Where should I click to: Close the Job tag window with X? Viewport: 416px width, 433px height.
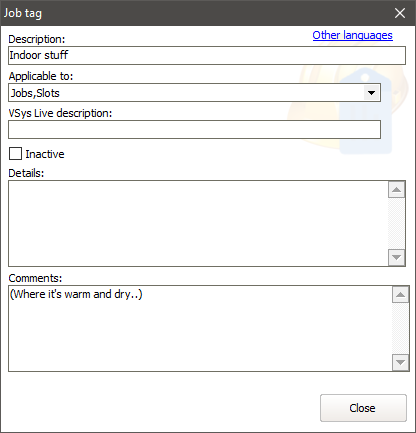[400, 13]
